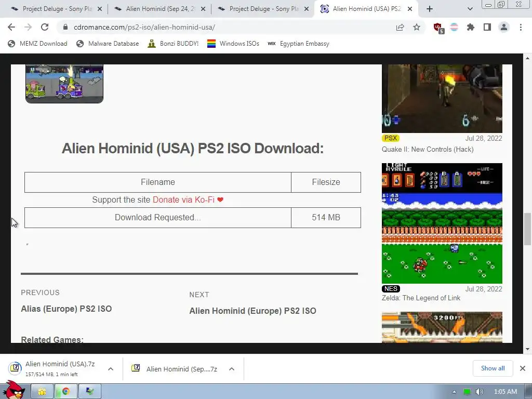Open Angry Birds start button
This screenshot has height=399, width=532.
(x=14, y=390)
